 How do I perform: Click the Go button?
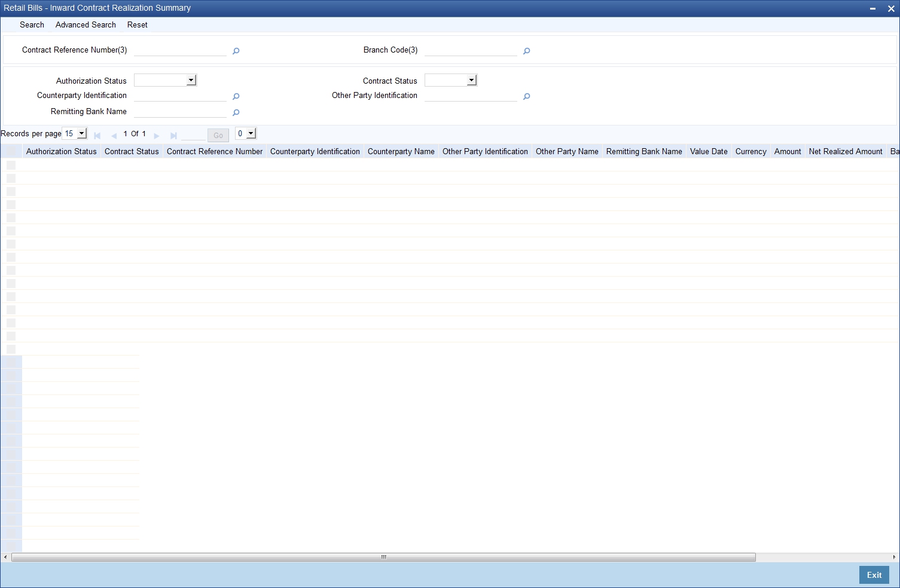point(218,136)
